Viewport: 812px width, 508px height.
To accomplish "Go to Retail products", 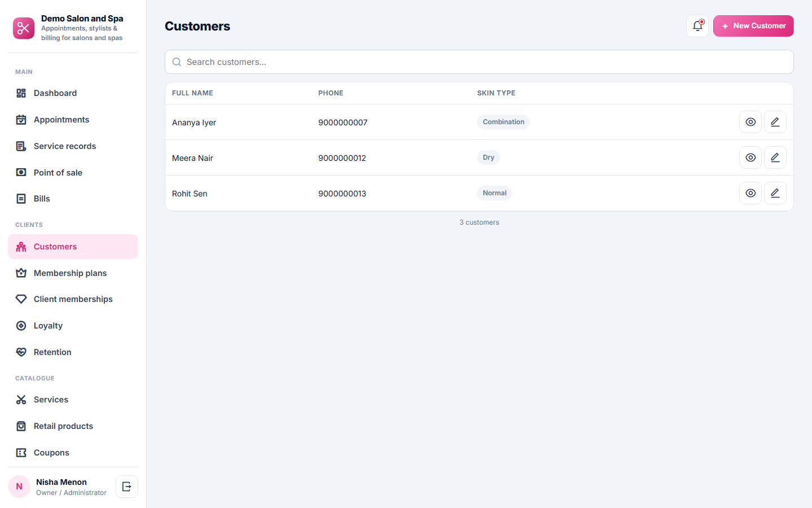I will click(73, 426).
